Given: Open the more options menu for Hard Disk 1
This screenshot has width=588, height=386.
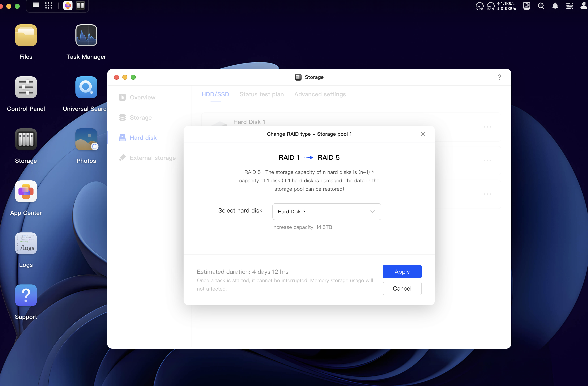Looking at the screenshot, I should click(x=487, y=127).
